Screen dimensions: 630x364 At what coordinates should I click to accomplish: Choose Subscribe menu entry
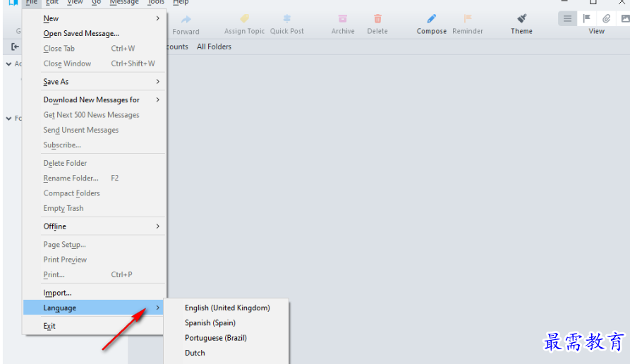pos(95,145)
